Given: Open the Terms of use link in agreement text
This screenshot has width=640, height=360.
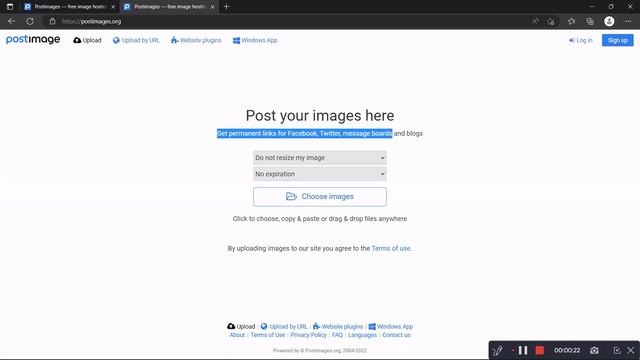Looking at the screenshot, I should tap(391, 248).
